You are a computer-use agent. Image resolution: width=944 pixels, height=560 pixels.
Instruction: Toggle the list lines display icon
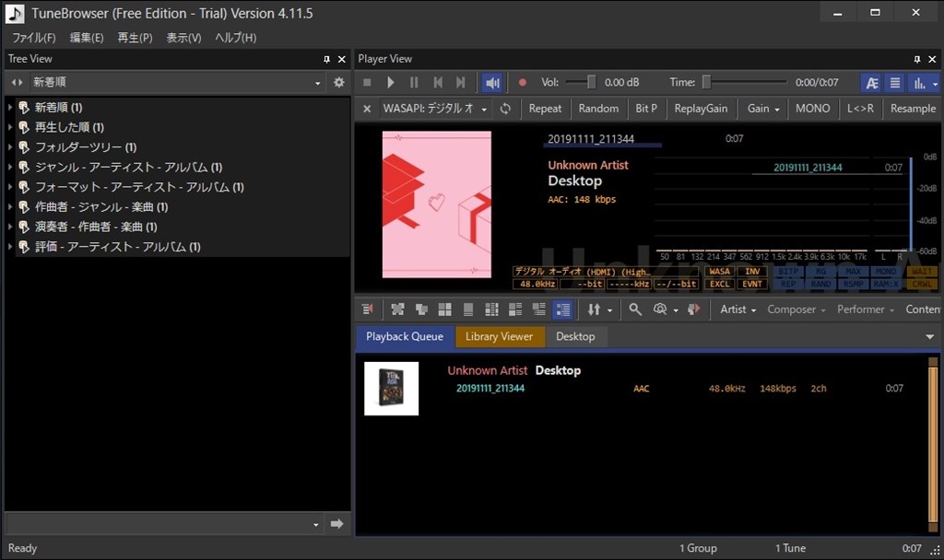(x=895, y=83)
